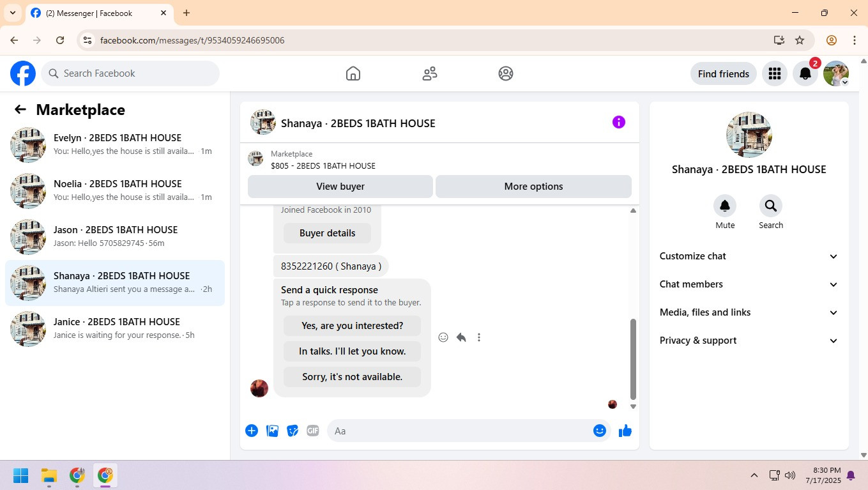Expand Customize chat section

point(749,256)
